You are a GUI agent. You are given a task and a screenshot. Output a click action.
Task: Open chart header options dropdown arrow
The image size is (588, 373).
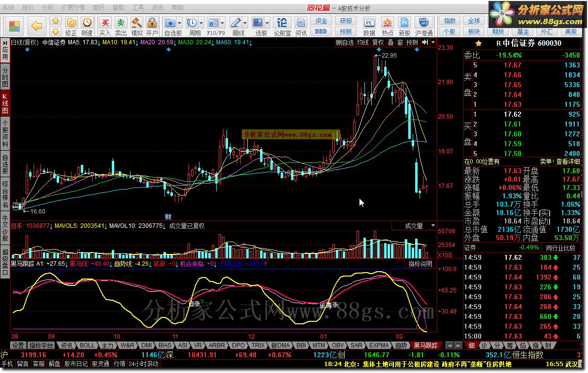[x=433, y=42]
